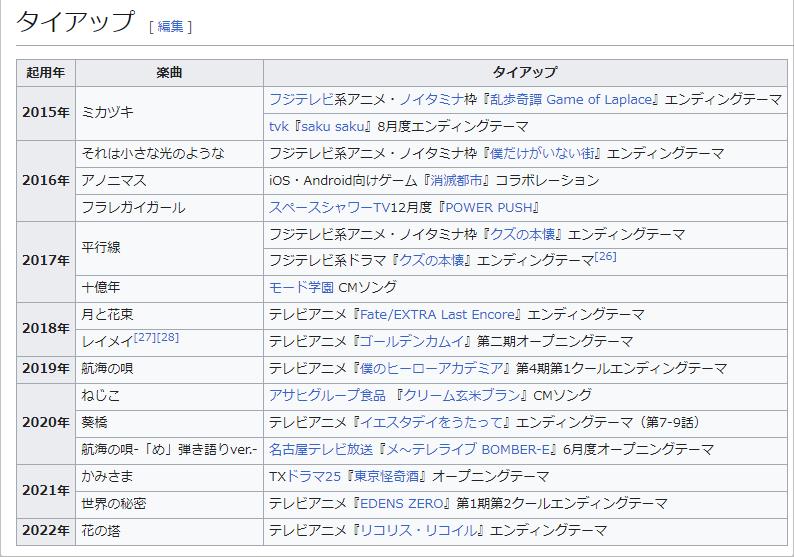Click the 2016年 year cell

point(46,180)
